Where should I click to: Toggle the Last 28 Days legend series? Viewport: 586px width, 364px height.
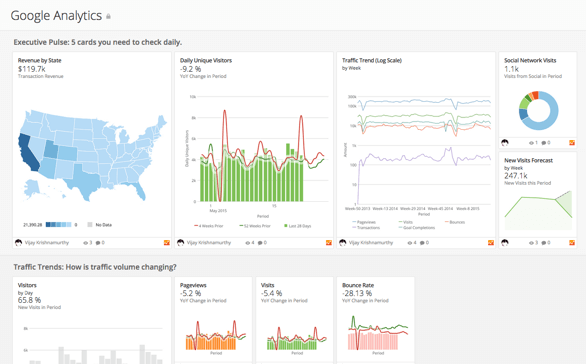[298, 226]
